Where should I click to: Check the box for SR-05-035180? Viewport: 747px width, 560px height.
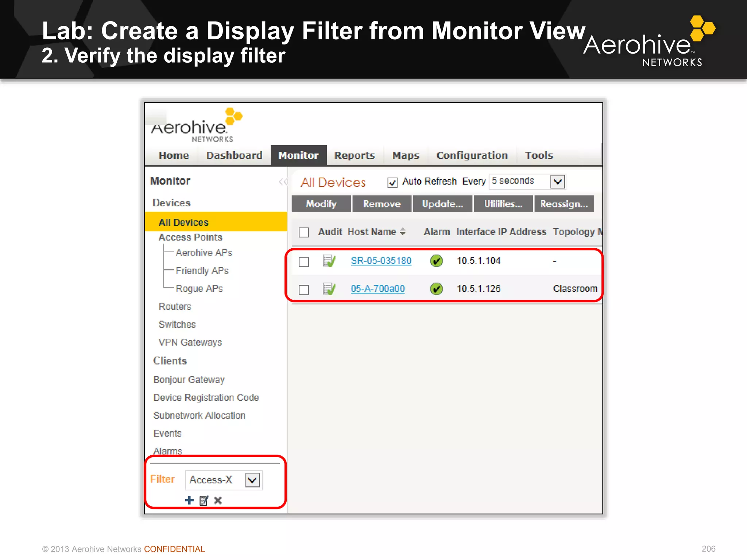point(304,262)
